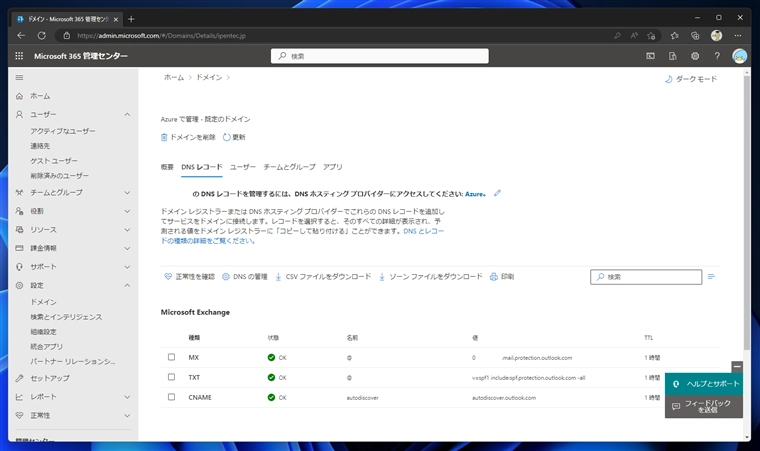Go back with browser back arrow

[x=21, y=35]
